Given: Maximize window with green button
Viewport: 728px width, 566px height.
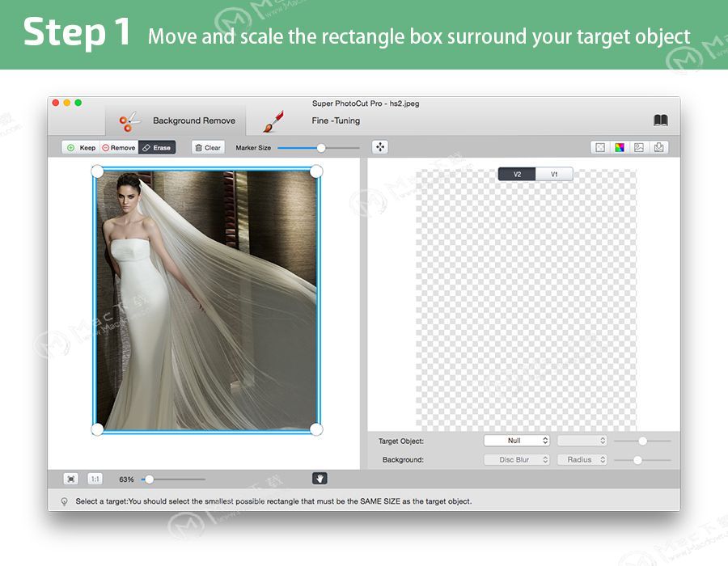Looking at the screenshot, I should coord(78,103).
